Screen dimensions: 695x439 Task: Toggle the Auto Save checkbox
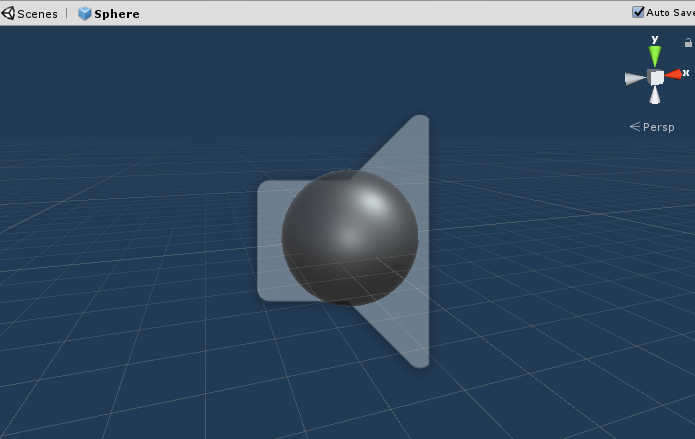click(638, 12)
